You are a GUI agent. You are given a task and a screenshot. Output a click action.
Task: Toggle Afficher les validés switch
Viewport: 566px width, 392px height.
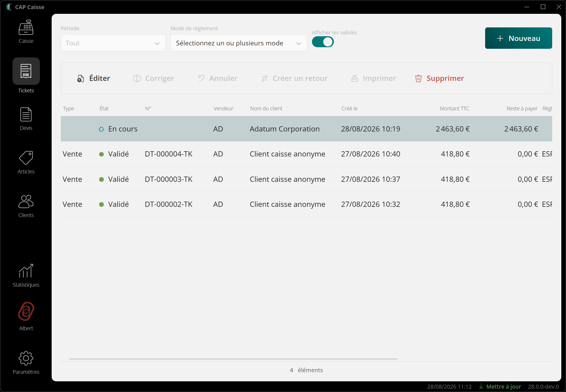tap(323, 42)
